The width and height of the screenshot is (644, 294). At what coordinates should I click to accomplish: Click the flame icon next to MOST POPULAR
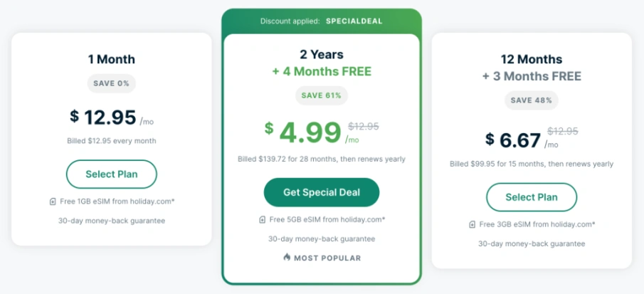pyautogui.click(x=287, y=258)
